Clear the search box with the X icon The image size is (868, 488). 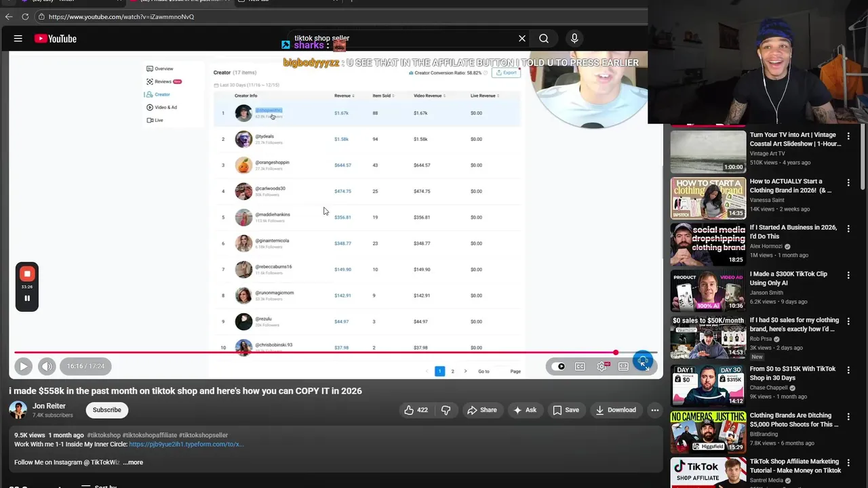pyautogui.click(x=522, y=39)
